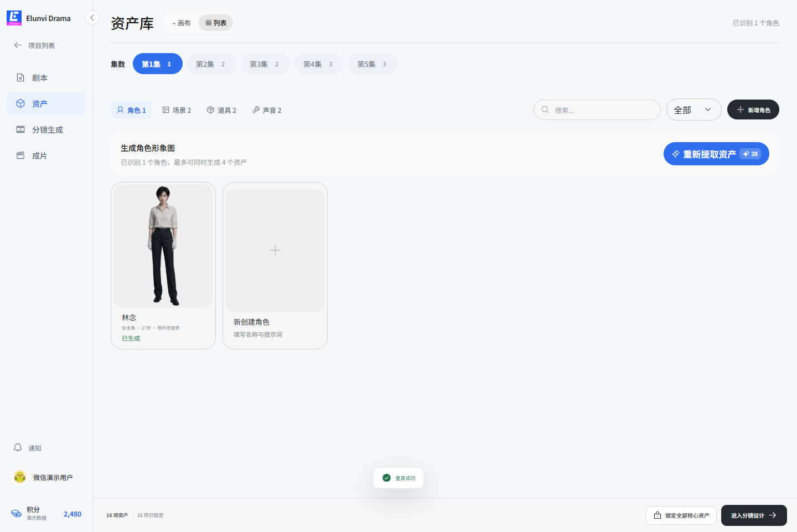
Task: Click the 登录成功 toast check icon
Action: pyautogui.click(x=386, y=478)
